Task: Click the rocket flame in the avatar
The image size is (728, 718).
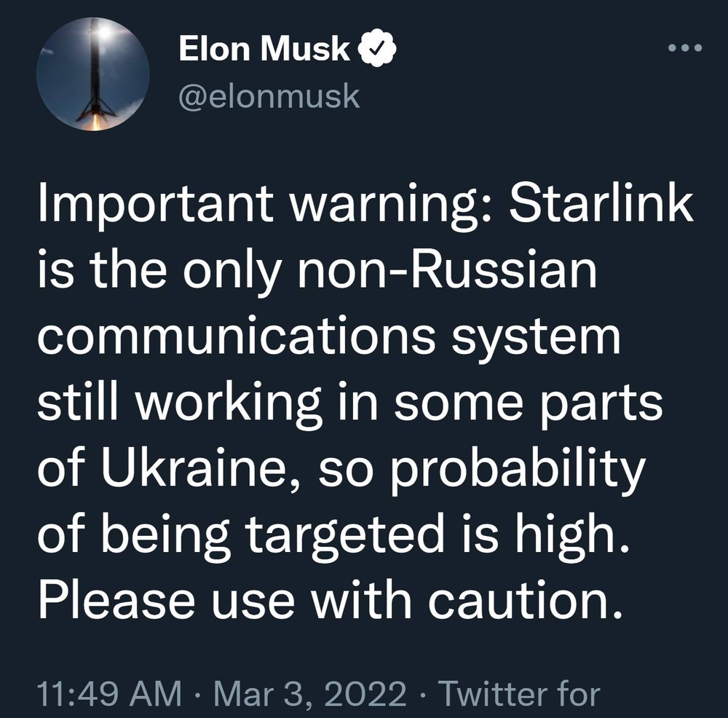Action: tap(96, 122)
